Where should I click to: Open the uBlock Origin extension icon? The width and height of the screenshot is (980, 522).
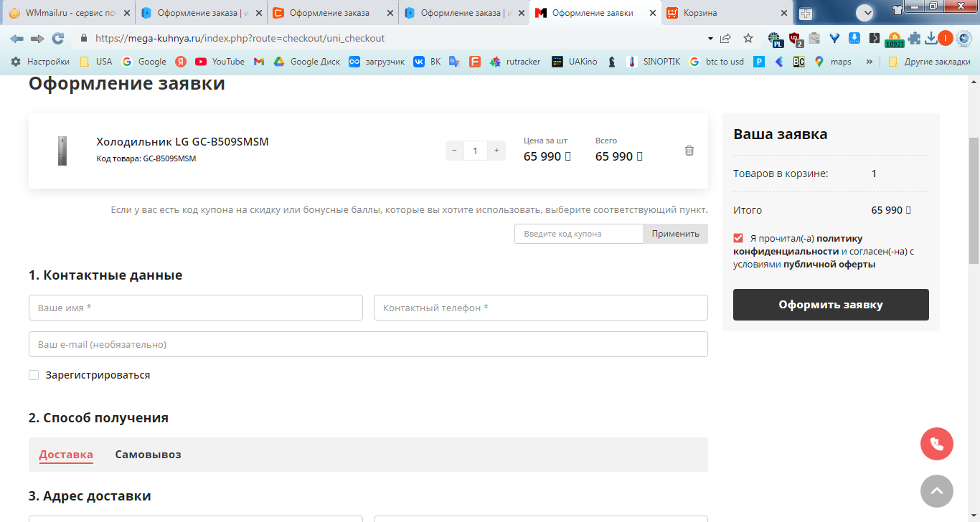(x=796, y=39)
